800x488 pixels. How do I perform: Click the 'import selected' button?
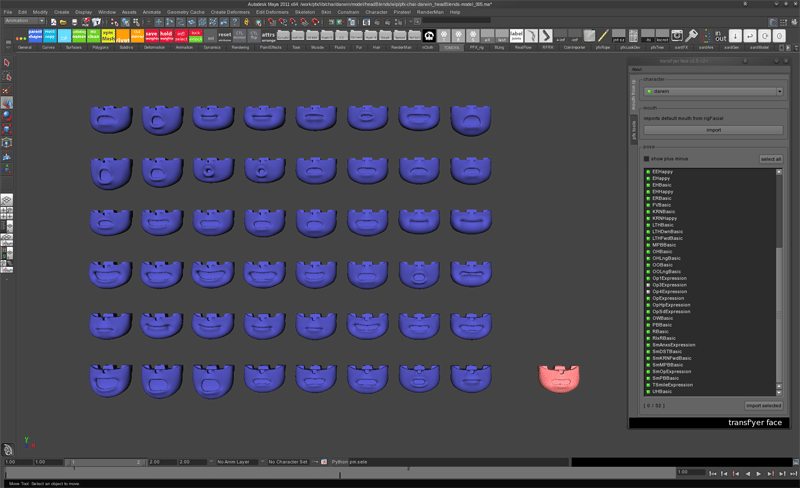pos(763,406)
